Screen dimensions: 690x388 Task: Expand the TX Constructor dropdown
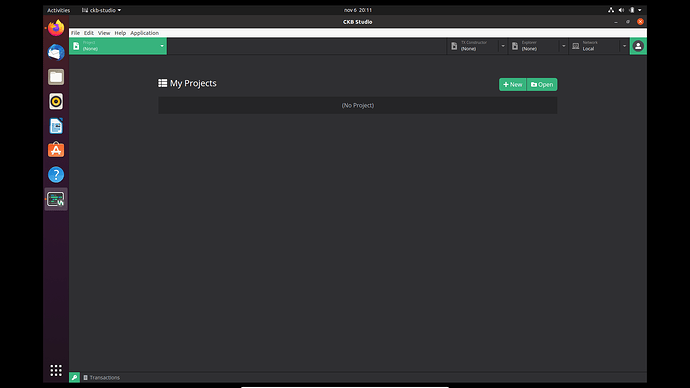click(478, 46)
